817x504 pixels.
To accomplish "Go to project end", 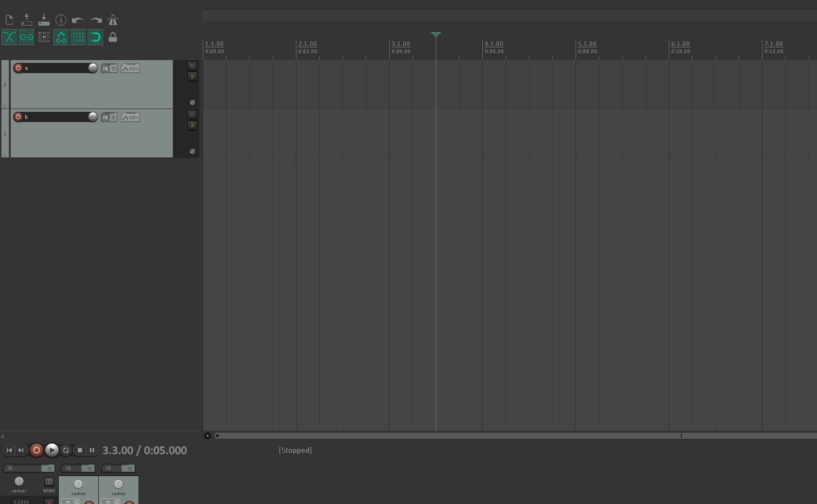I will pos(21,450).
